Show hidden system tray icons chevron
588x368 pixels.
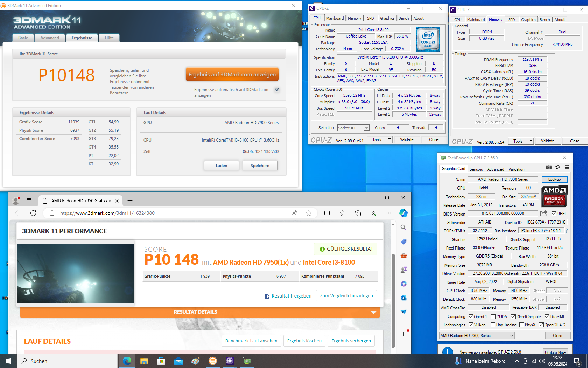[517, 361]
